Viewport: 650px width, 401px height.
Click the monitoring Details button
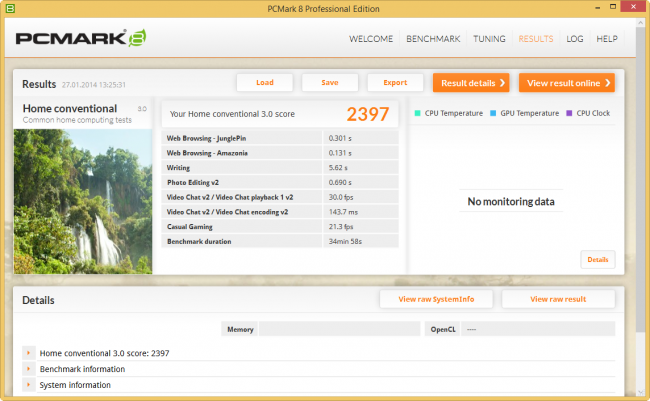point(597,260)
